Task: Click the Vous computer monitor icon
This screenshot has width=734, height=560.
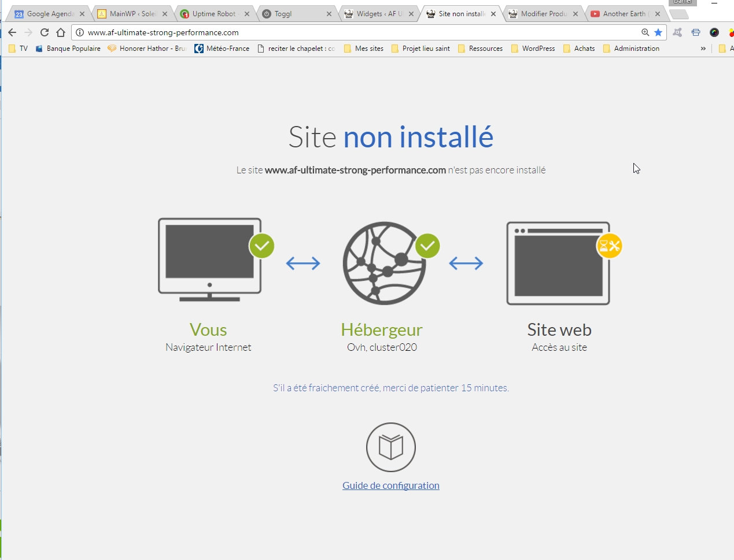Action: [x=210, y=259]
